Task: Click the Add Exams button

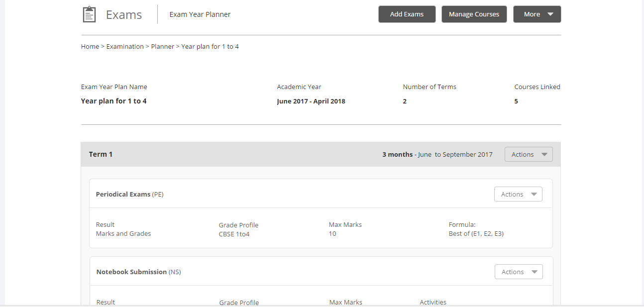Action: pyautogui.click(x=407, y=14)
